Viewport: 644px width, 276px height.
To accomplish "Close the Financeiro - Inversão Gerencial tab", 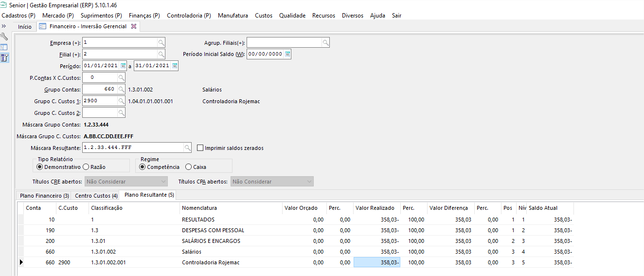I will pos(134,26).
